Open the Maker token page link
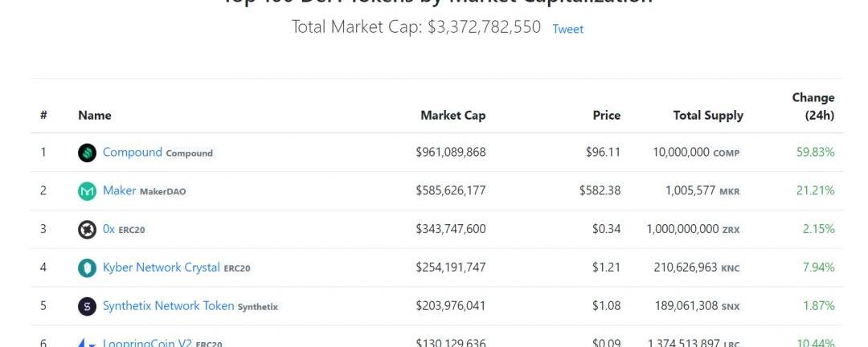 (x=119, y=190)
